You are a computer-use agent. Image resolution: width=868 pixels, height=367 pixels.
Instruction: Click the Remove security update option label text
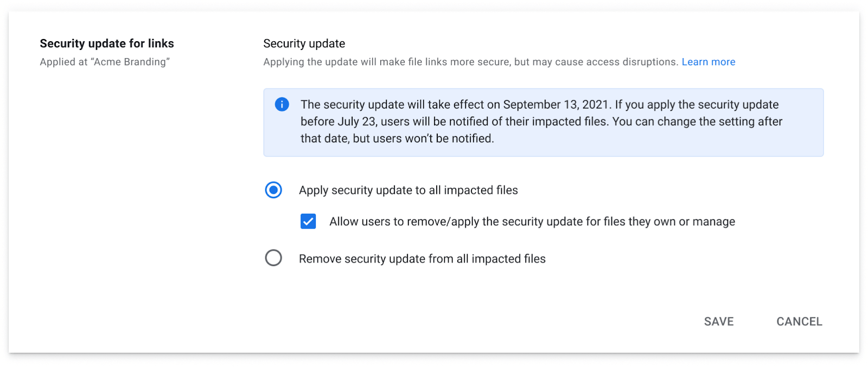pyautogui.click(x=422, y=259)
